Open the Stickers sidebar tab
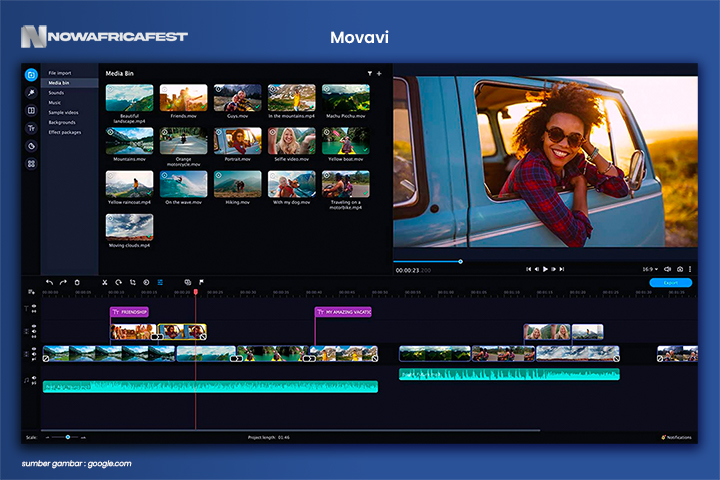Screen dimensions: 720x480 tap(31, 146)
